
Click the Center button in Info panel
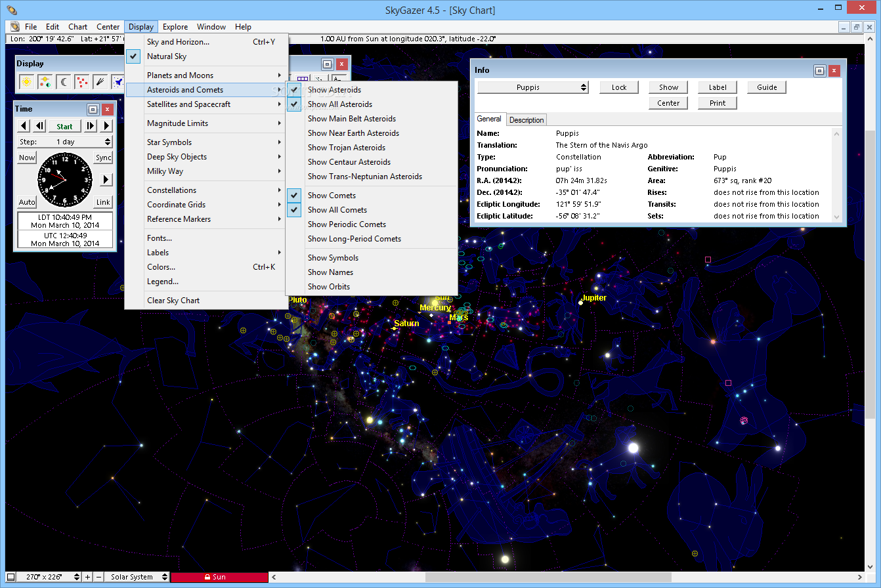668,103
